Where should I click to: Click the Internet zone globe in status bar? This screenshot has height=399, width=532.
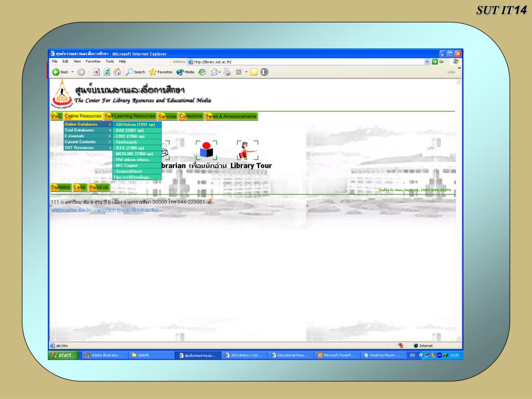[416, 345]
